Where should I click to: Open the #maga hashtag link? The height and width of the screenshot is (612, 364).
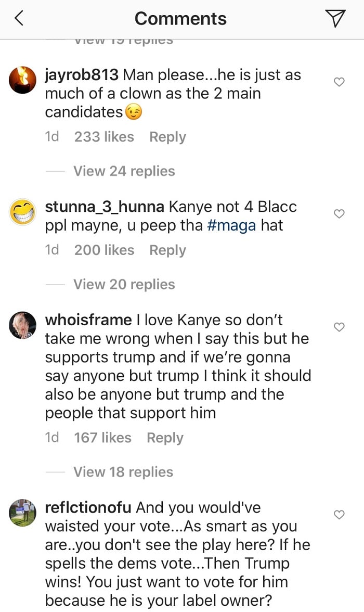pos(234,226)
